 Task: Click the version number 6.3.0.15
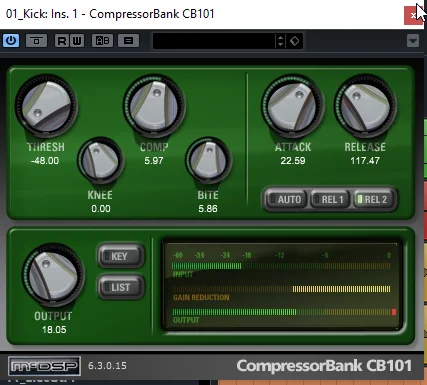107,366
